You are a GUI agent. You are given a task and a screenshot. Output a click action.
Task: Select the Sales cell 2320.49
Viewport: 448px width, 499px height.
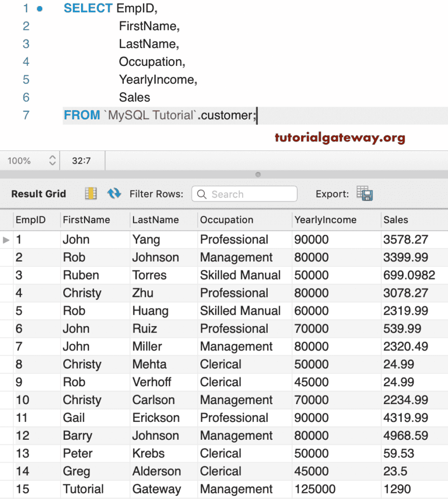pos(414,346)
